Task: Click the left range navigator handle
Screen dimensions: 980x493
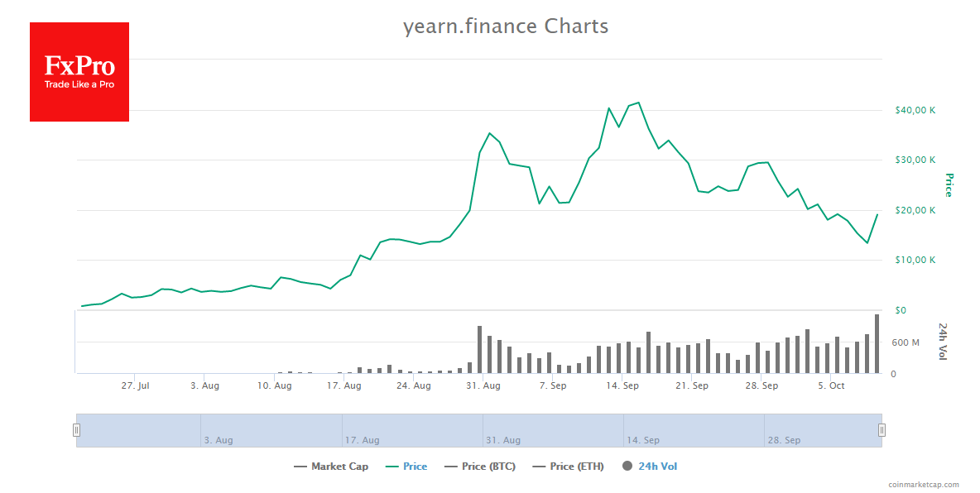Action: (x=76, y=430)
